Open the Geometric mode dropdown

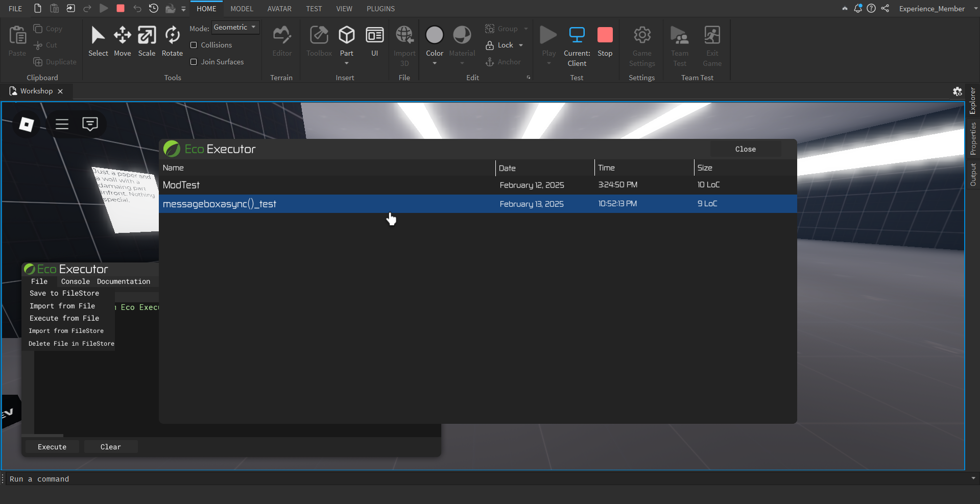click(235, 28)
